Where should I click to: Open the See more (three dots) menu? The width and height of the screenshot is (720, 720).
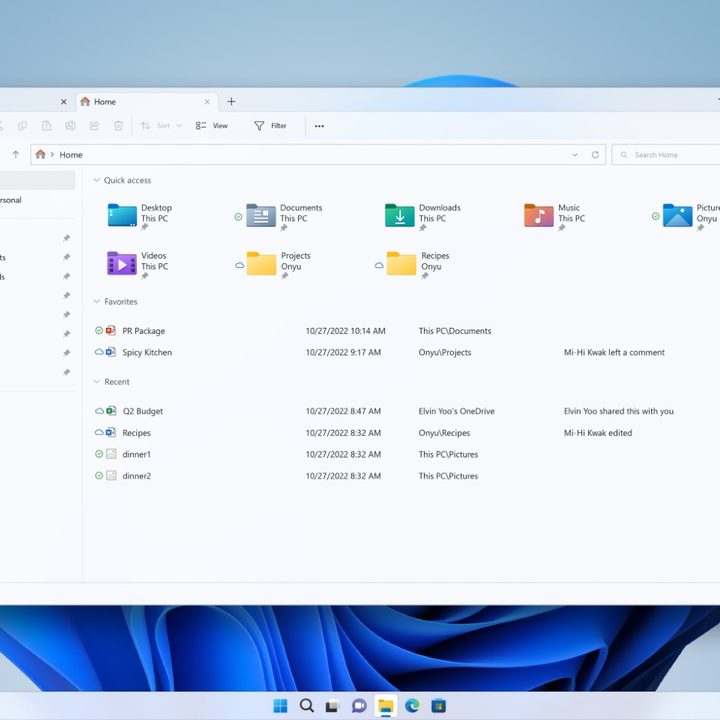click(x=319, y=126)
